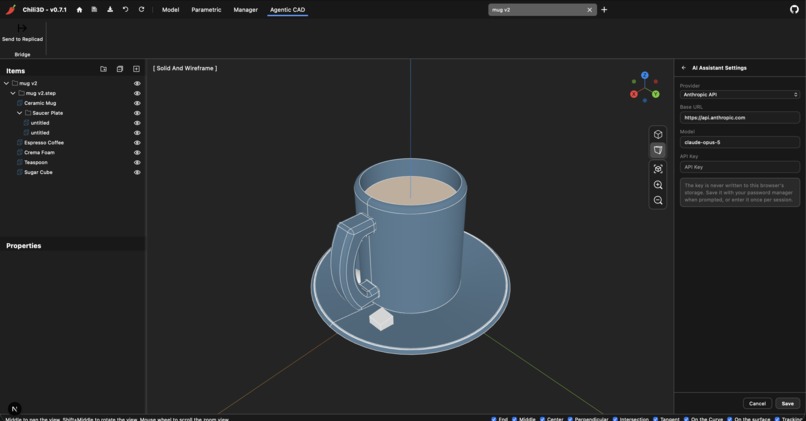Go back from AI Assistant Settings
Image resolution: width=806 pixels, height=421 pixels.
coord(684,68)
